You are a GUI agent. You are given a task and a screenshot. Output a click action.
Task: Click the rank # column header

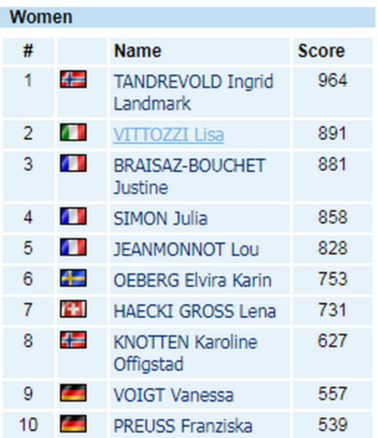click(28, 51)
